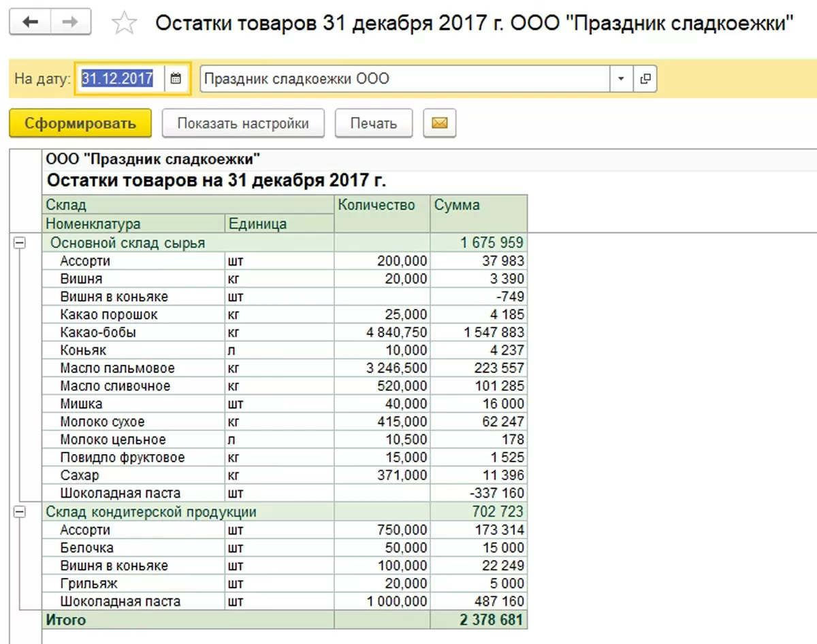The width and height of the screenshot is (817, 644).
Task: Click the Печать button
Action: [373, 123]
